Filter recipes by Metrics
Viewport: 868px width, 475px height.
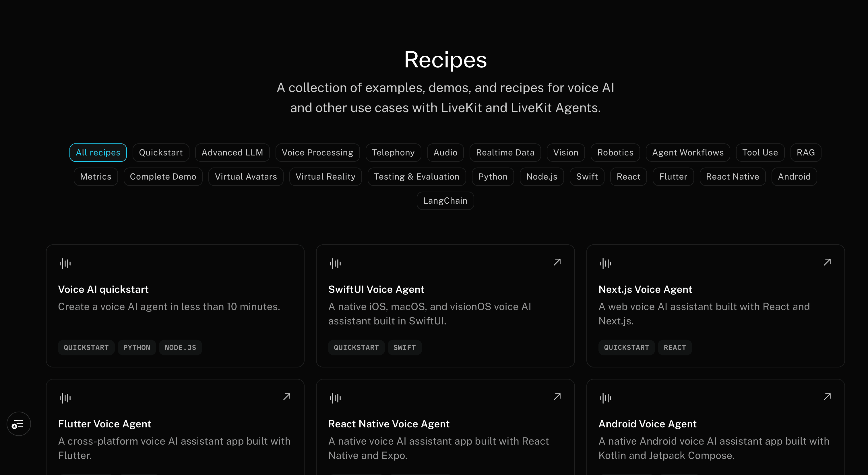pyautogui.click(x=96, y=177)
